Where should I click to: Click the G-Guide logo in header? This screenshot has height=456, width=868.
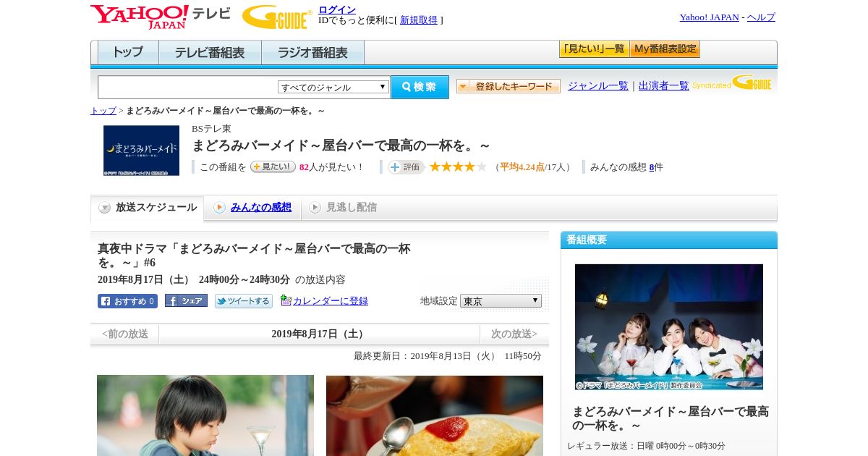[x=277, y=17]
